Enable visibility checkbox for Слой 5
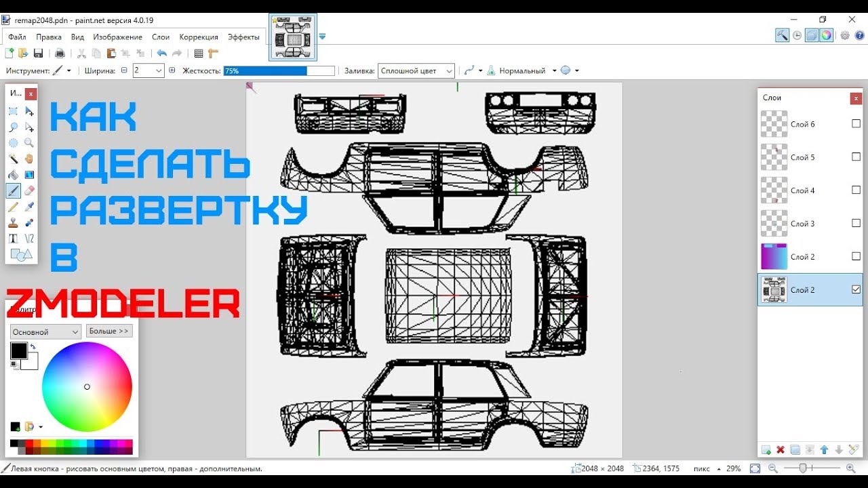 point(856,157)
